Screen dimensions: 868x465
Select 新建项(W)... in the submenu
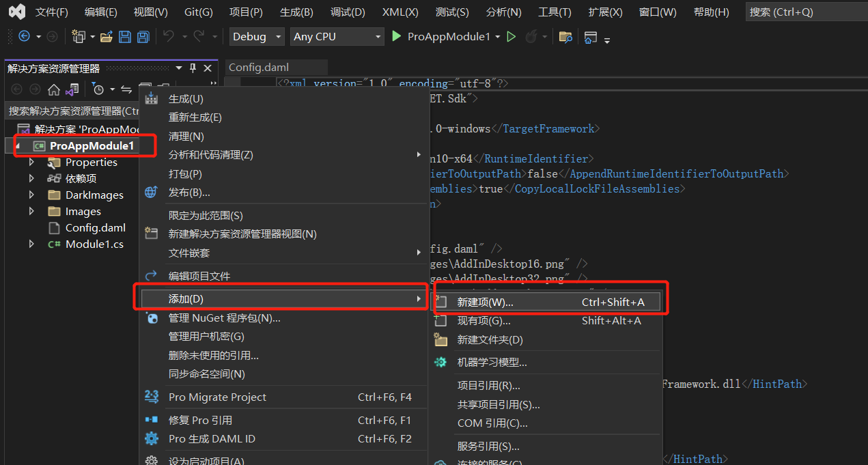[548, 302]
